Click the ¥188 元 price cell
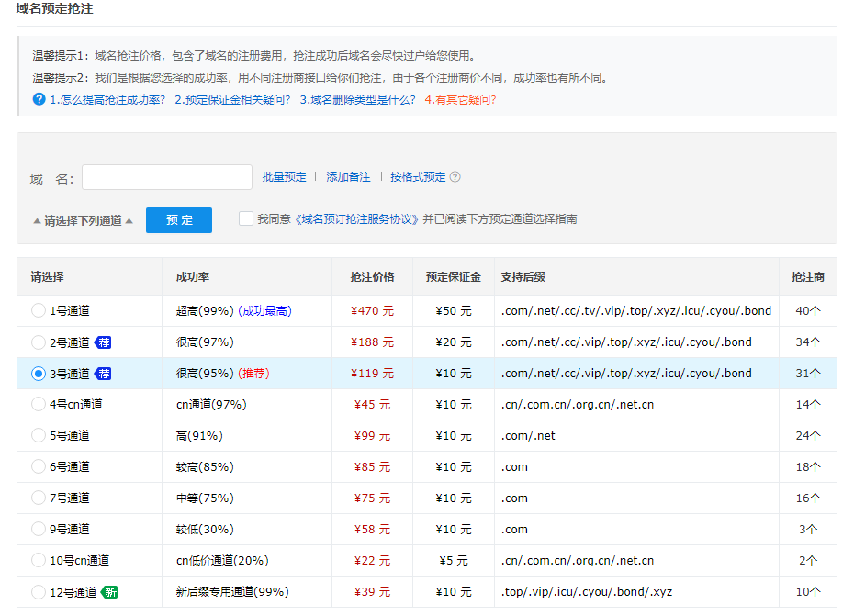 (372, 342)
